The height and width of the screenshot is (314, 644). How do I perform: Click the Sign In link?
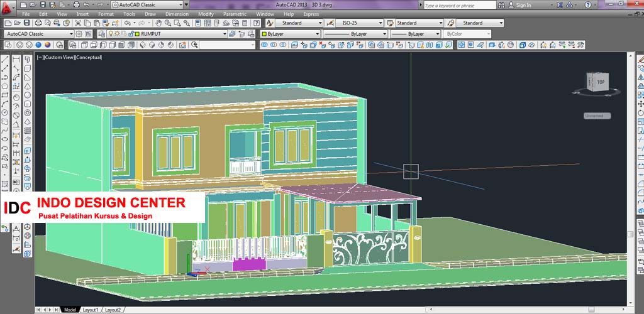[524, 5]
